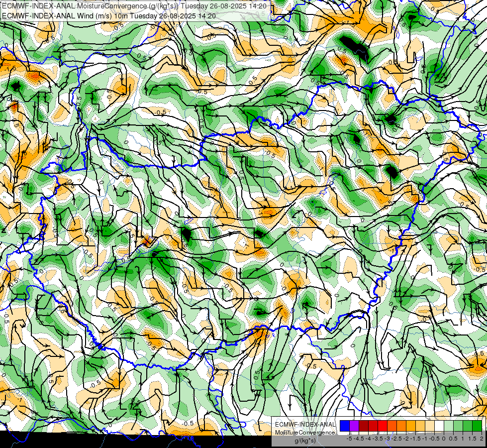The height and width of the screenshot is (448, 487).
Task: Click the -3.5 tick label on legend
Action: pos(378,439)
